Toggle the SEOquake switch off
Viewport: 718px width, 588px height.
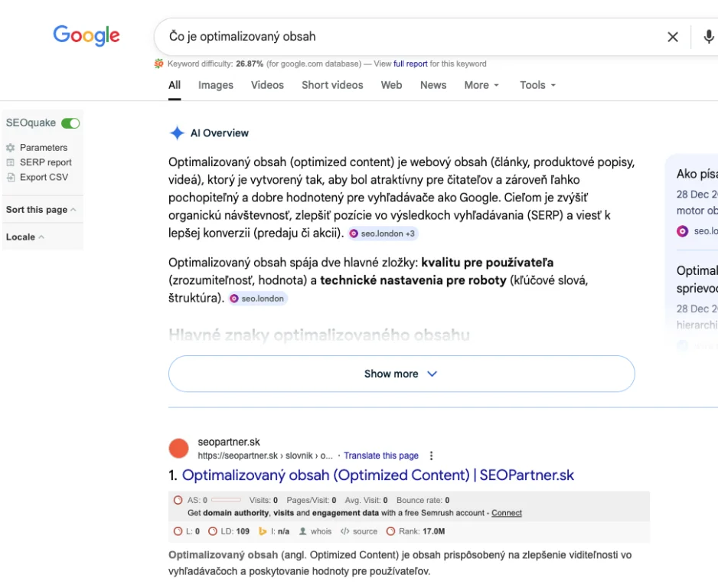pos(70,123)
